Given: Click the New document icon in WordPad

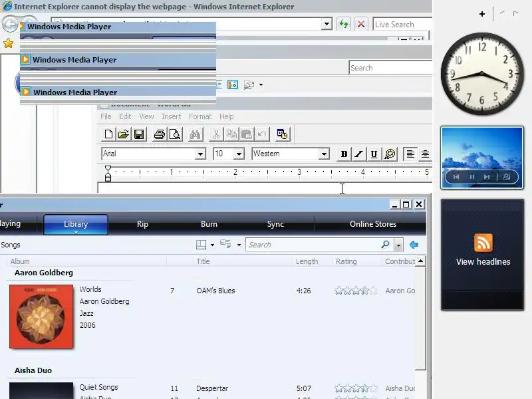Looking at the screenshot, I should 108,134.
